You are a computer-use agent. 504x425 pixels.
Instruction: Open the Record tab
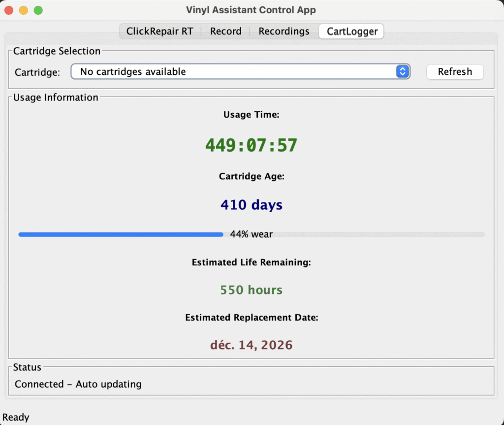(x=225, y=31)
